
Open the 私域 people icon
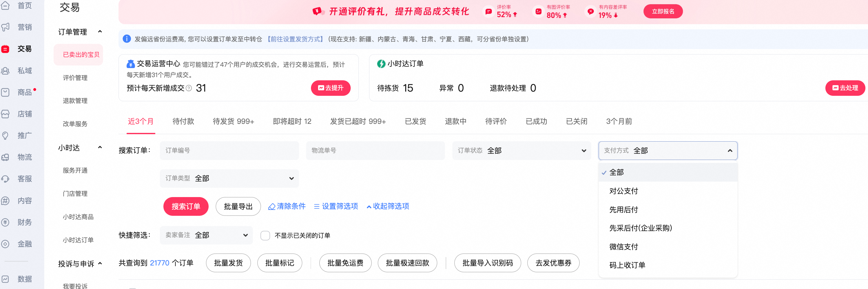point(5,71)
